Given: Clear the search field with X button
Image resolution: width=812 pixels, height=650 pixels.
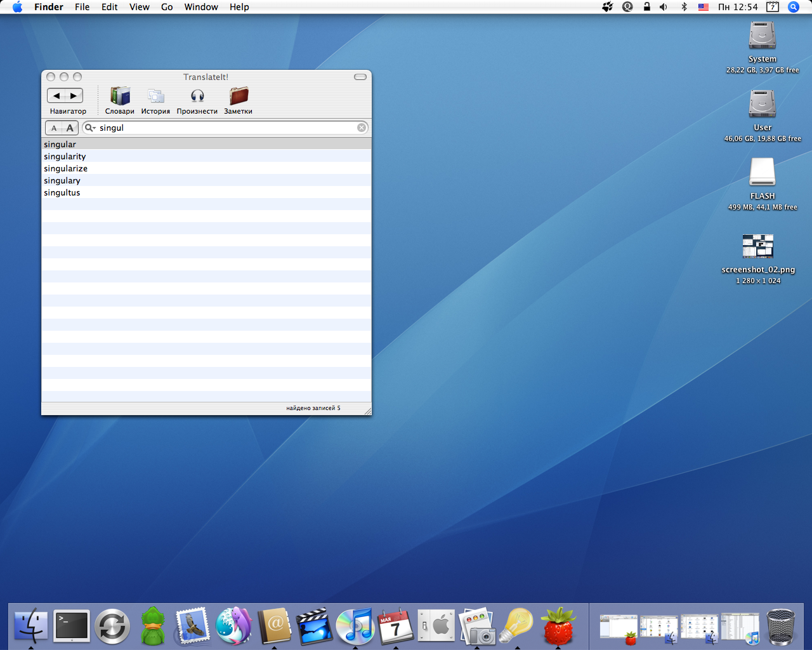Looking at the screenshot, I should (x=362, y=128).
